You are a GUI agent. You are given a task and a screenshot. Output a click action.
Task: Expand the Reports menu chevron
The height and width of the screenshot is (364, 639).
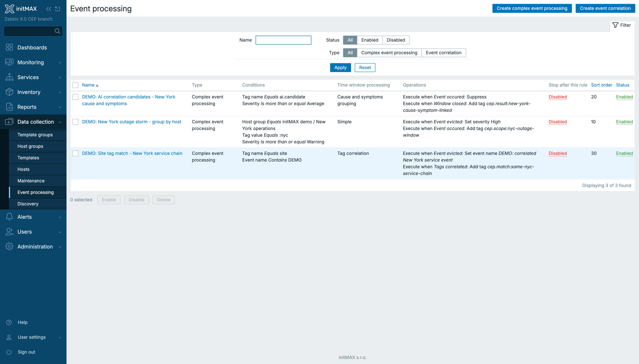[x=60, y=107]
